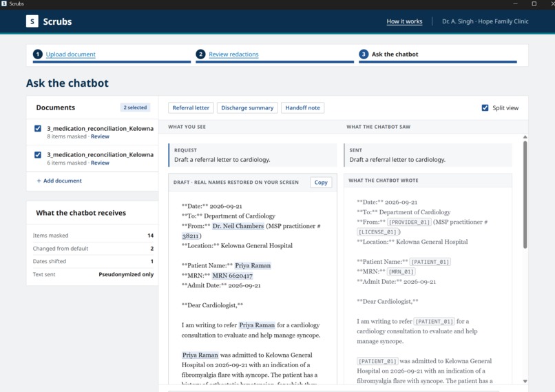Click highlighted Priya Raman after Patient Name
This screenshot has width=555, height=392.
coord(253,266)
